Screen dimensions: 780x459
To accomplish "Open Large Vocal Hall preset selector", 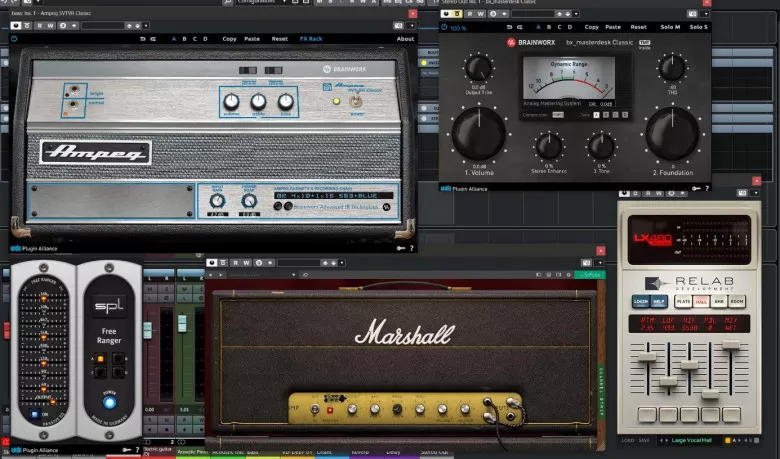I will click(691, 441).
